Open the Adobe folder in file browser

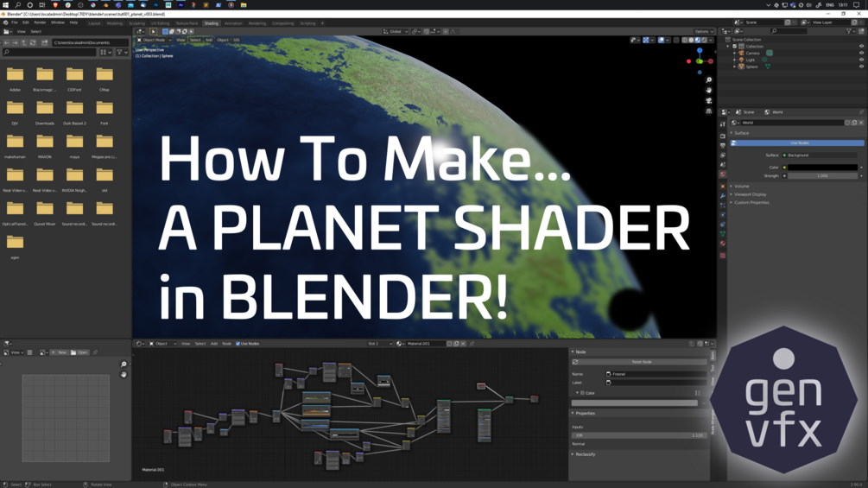(x=15, y=79)
